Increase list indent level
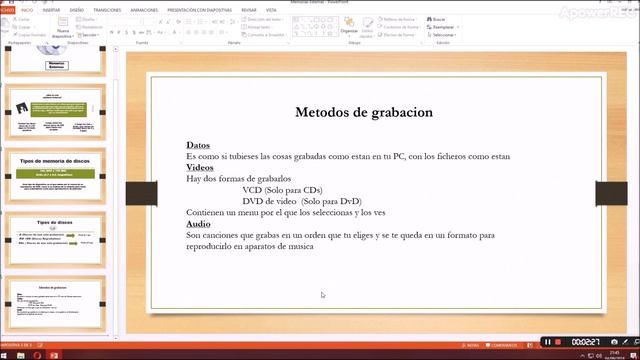640x360 pixels. tap(222, 21)
